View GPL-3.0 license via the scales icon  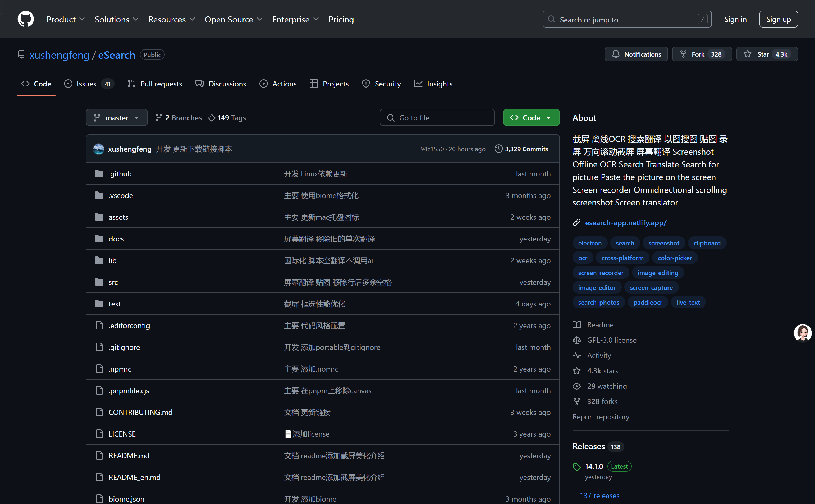(x=577, y=340)
